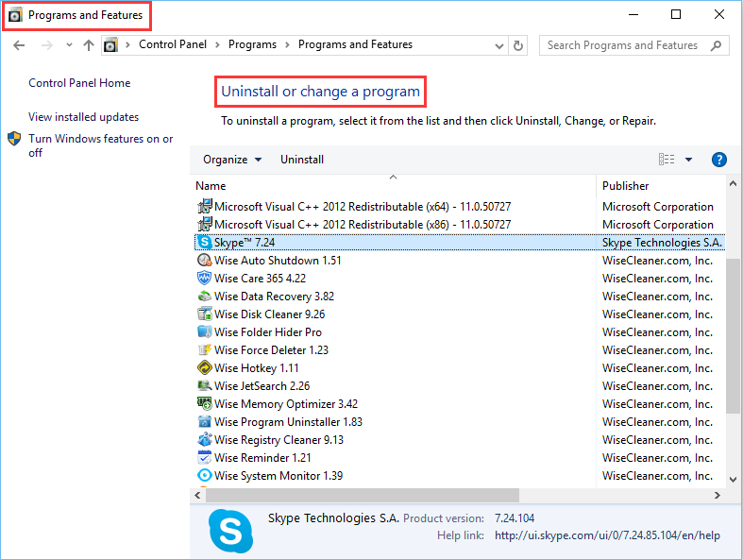The image size is (743, 560).
Task: Click Wise JetSearch 2.26 icon
Action: (x=204, y=386)
